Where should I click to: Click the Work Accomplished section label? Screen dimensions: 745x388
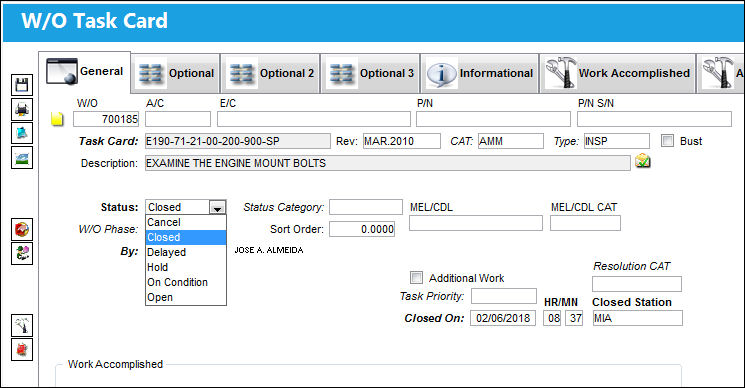(115, 364)
